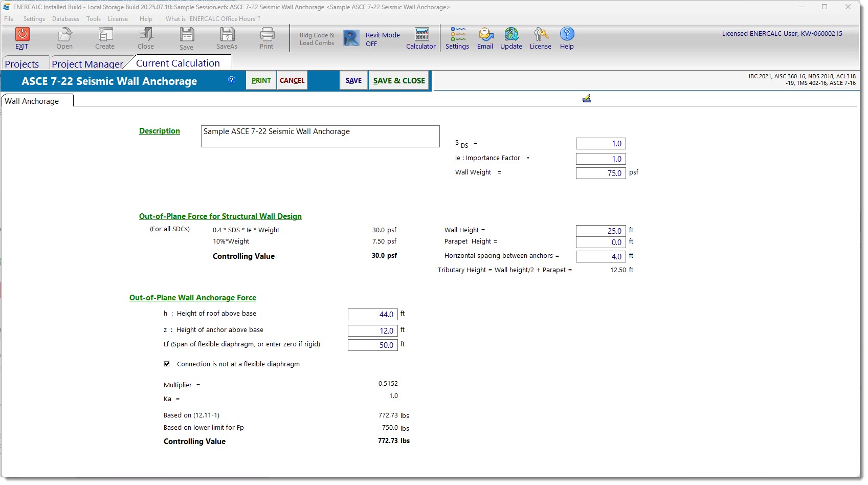Click the SaveAs toolbar icon
This screenshot has height=485, width=868.
click(x=227, y=34)
